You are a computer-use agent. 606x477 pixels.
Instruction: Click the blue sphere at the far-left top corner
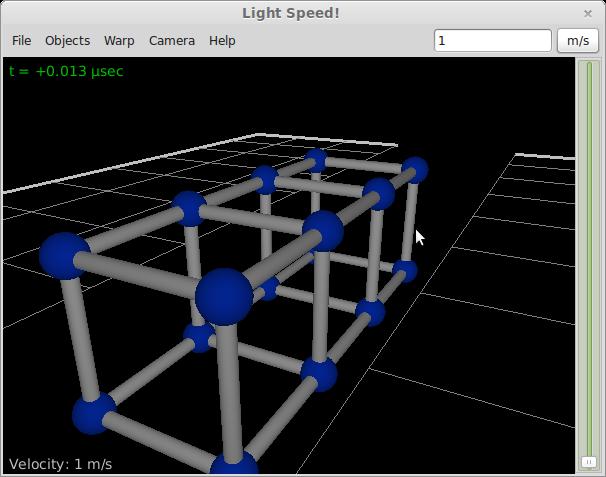pos(64,254)
